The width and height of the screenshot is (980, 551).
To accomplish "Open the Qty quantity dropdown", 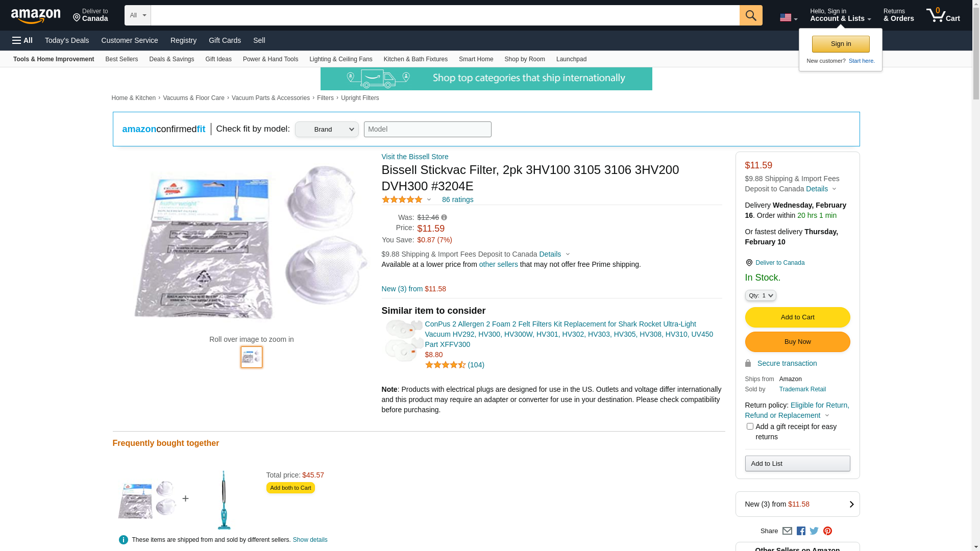I will click(x=760, y=295).
